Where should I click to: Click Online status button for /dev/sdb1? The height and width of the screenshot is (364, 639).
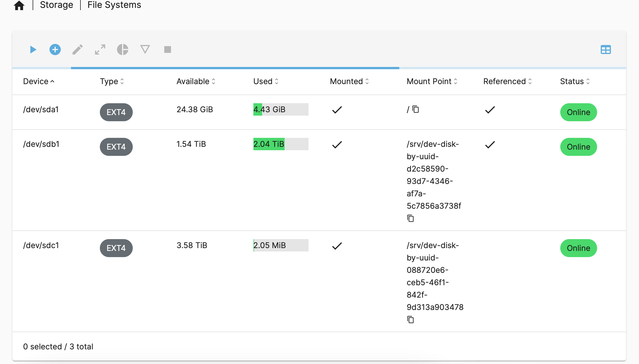click(579, 147)
